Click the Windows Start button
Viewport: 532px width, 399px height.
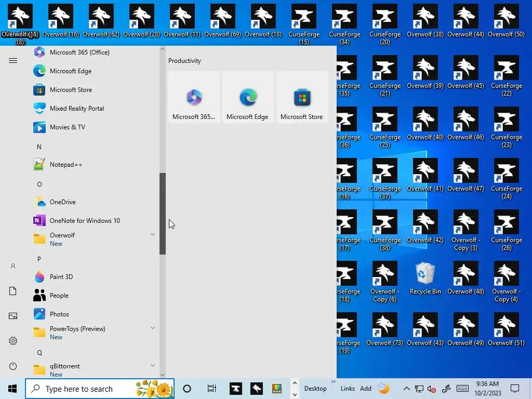coord(12,389)
